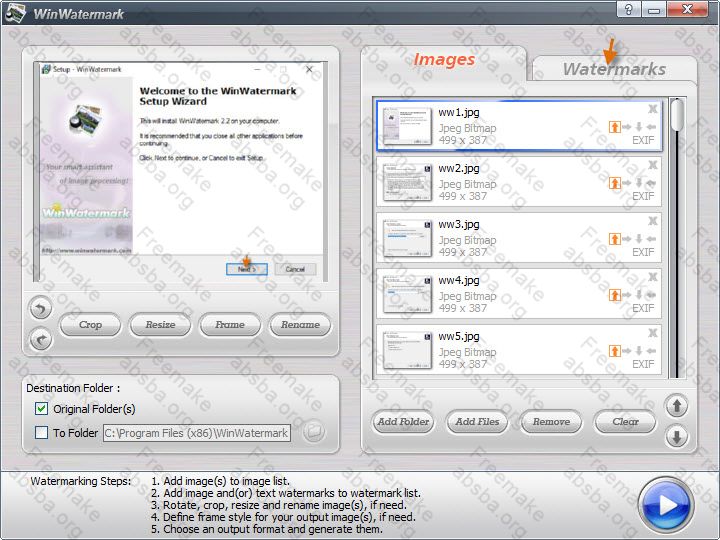The image size is (720, 540).
Task: Select the orange up arrow on ww2.jpg
Action: [615, 183]
